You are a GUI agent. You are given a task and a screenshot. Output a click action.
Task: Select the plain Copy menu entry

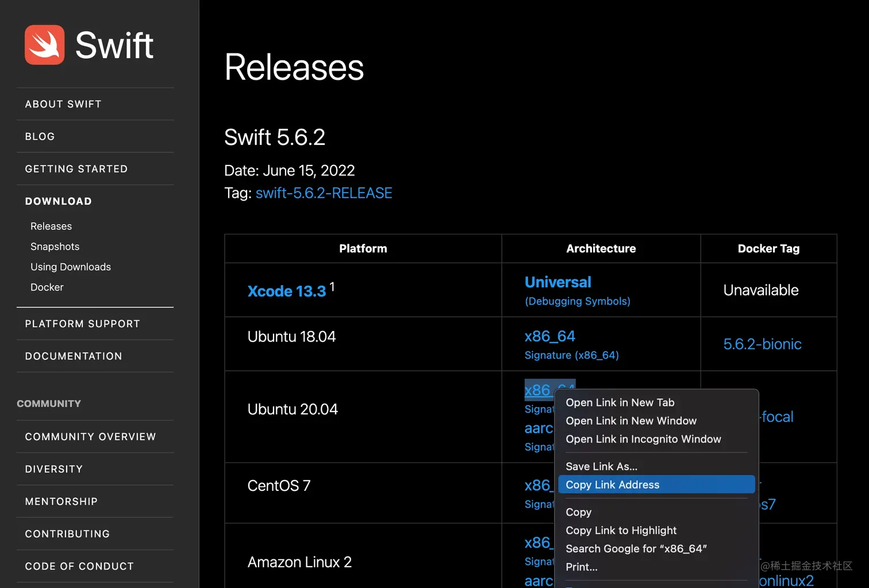pos(656,512)
